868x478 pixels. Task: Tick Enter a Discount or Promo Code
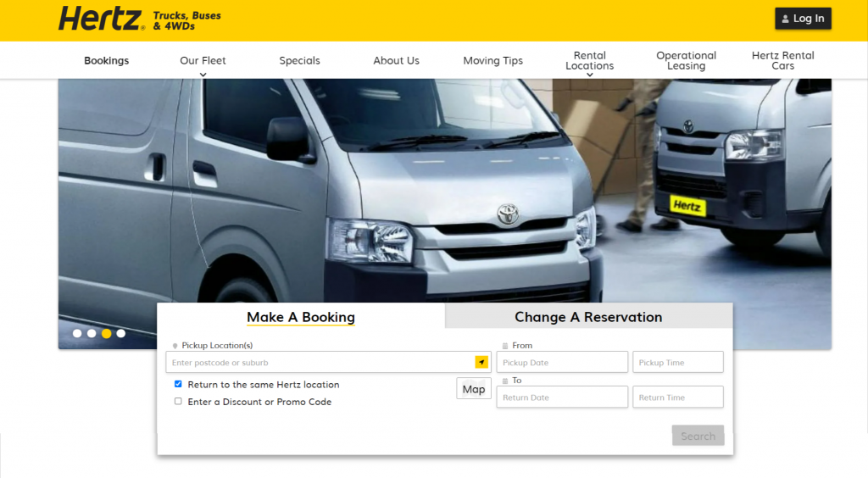pyautogui.click(x=178, y=402)
